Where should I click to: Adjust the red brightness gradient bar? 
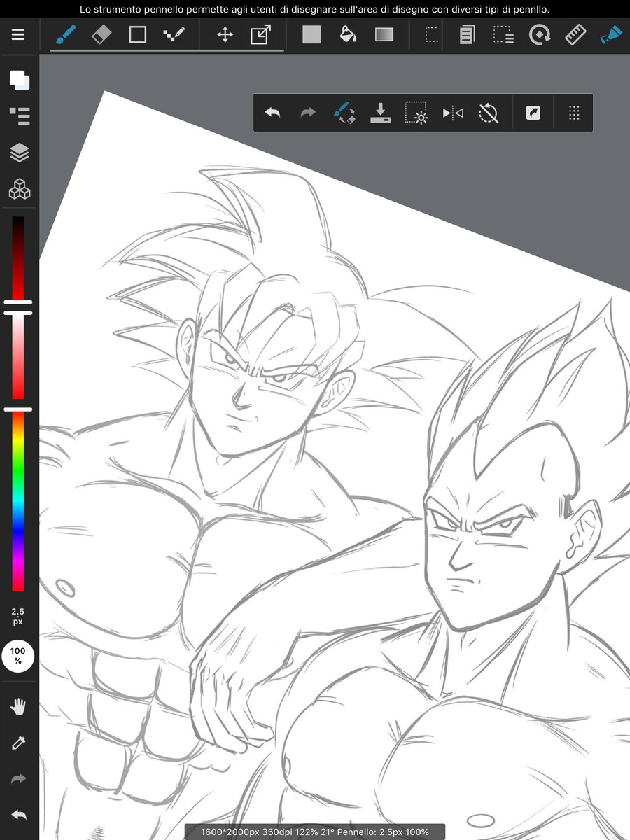[18, 258]
